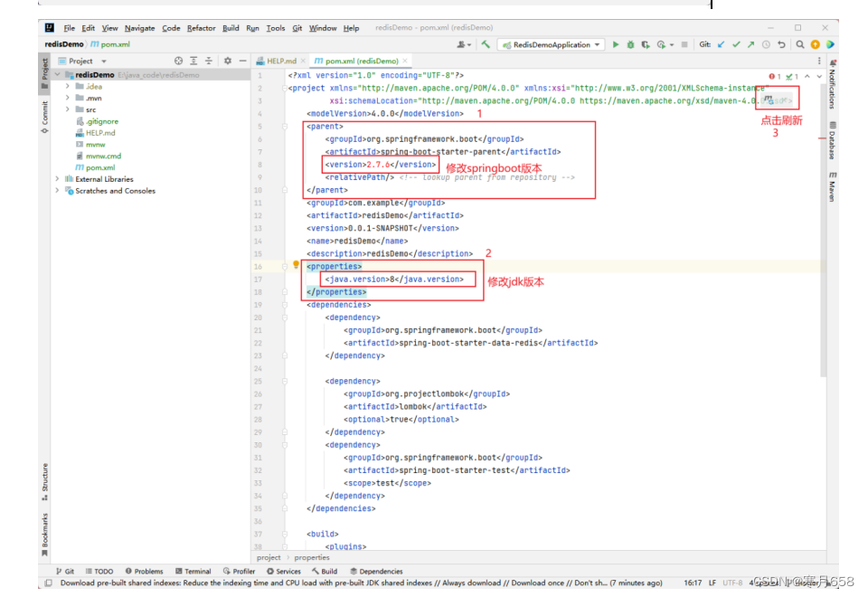Open the Build menu
This screenshot has height=597, width=868.
click(231, 28)
